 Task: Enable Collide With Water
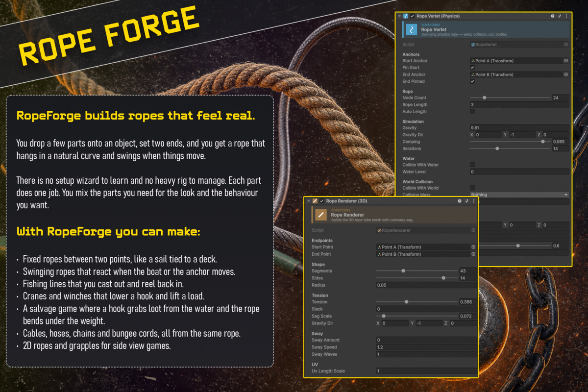coord(472,165)
